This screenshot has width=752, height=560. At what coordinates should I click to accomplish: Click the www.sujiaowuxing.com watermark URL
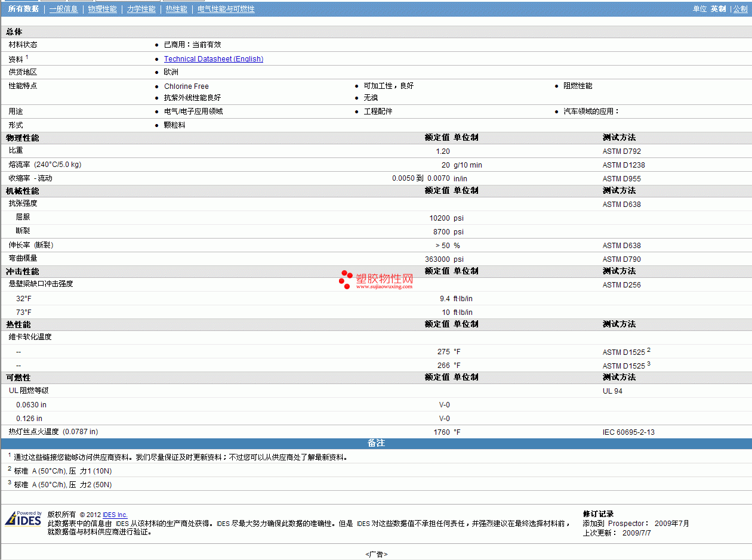click(x=384, y=286)
